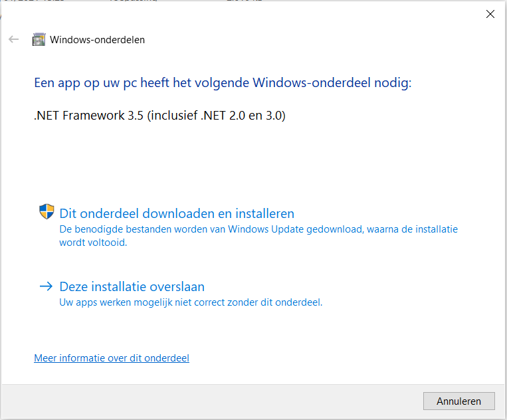
Task: Select Deze installatie overslaan
Action: pyautogui.click(x=132, y=286)
